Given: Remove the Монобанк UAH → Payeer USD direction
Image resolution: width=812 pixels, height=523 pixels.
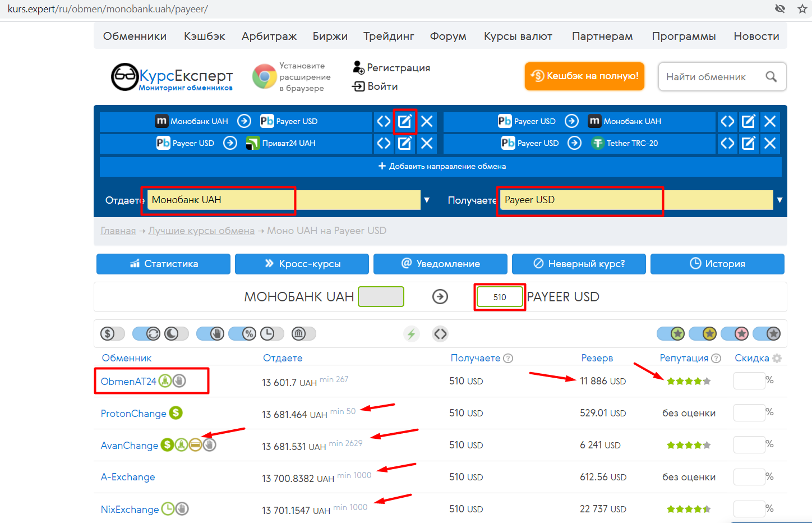Looking at the screenshot, I should (427, 121).
